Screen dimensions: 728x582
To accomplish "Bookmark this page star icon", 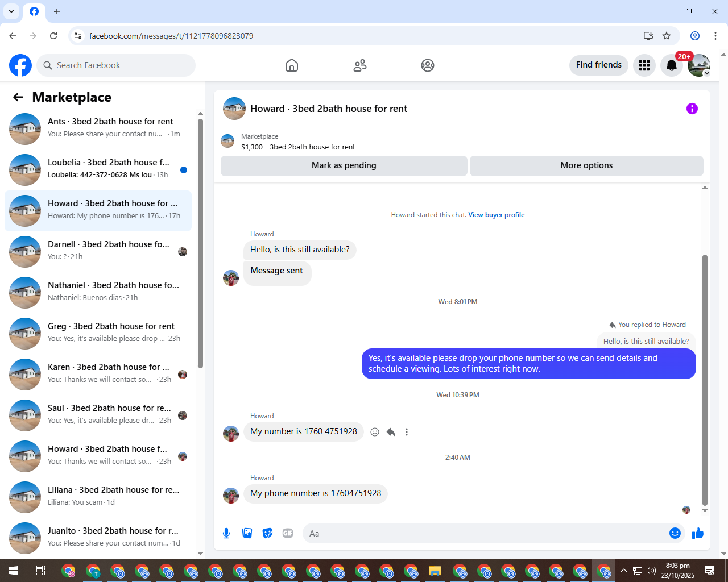I will coord(667,36).
